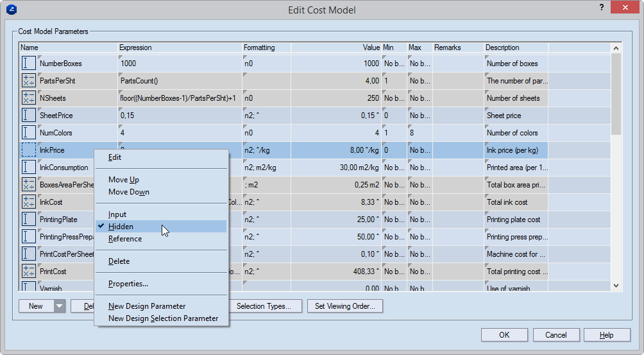This screenshot has height=355, width=644.
Task: Open Properties... from the context menu
Action: coord(128,284)
